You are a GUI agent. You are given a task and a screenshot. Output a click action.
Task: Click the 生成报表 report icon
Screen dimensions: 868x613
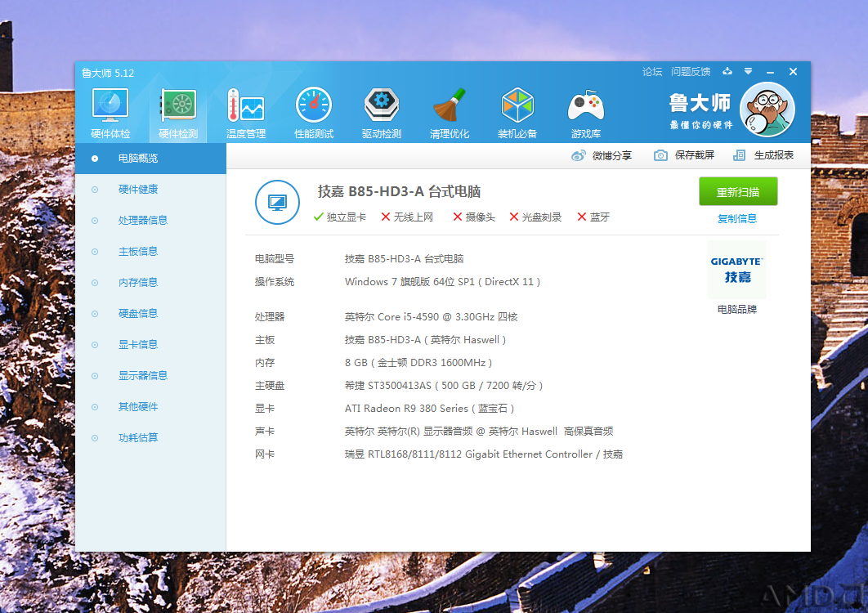(x=739, y=155)
